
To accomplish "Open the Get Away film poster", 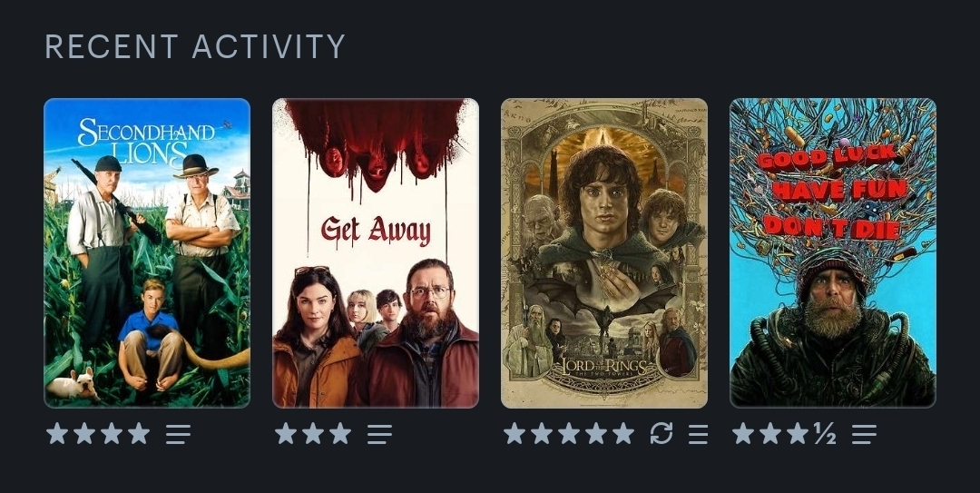I will [x=376, y=252].
